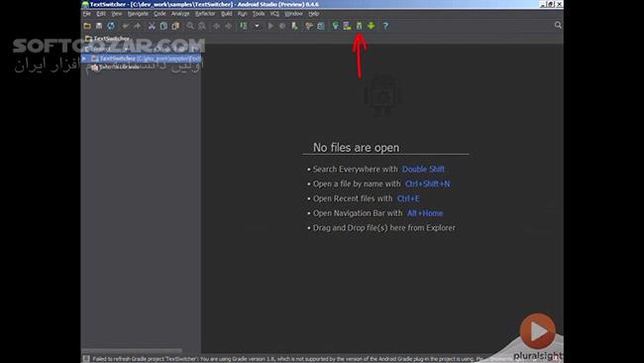Open the Help menu
Image resolution: width=644 pixels, height=363 pixels.
[x=313, y=14]
